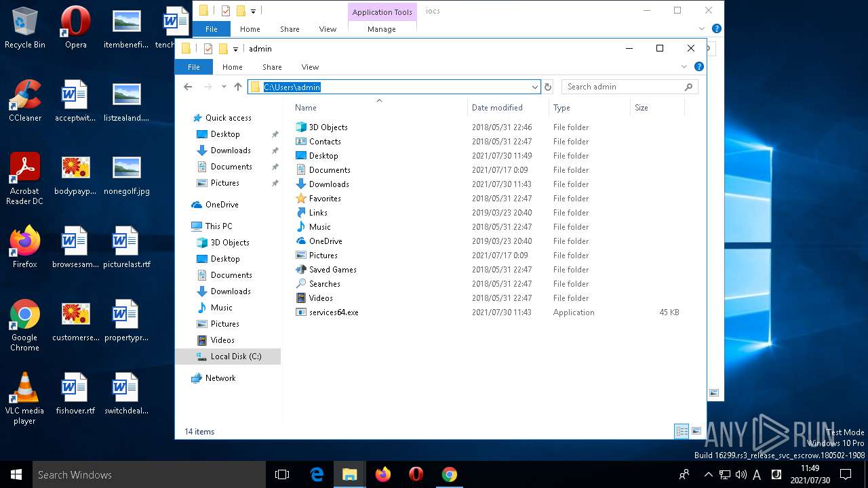This screenshot has height=488, width=868.
Task: Open pinned Downloads under Quick access
Action: (231, 150)
